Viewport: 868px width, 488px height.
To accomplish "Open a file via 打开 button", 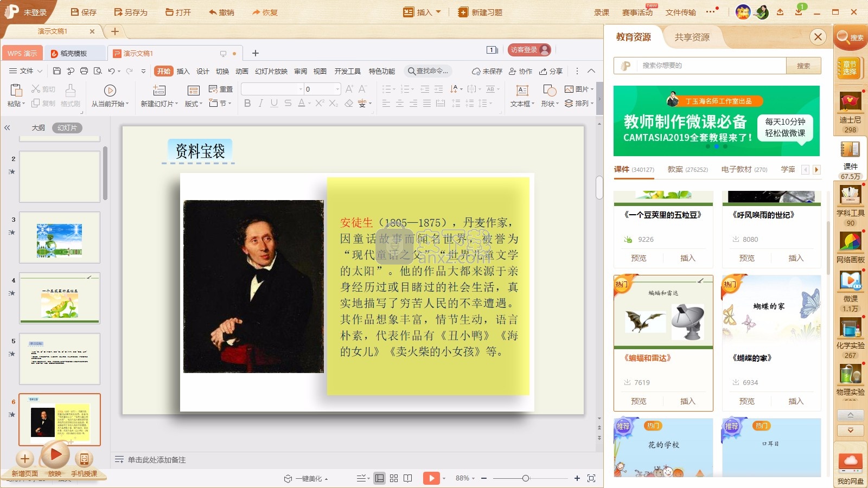I will [x=178, y=12].
